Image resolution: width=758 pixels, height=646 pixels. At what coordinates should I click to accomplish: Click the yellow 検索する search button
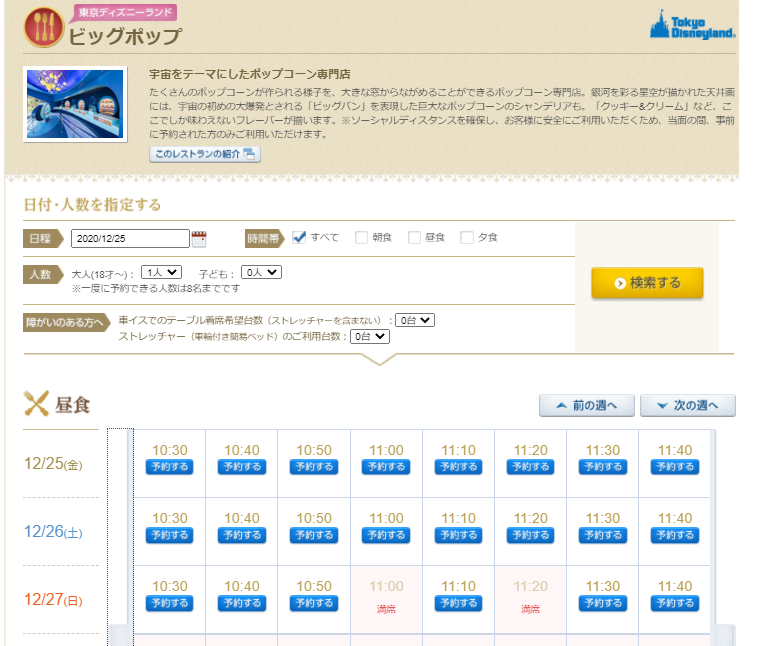[647, 283]
